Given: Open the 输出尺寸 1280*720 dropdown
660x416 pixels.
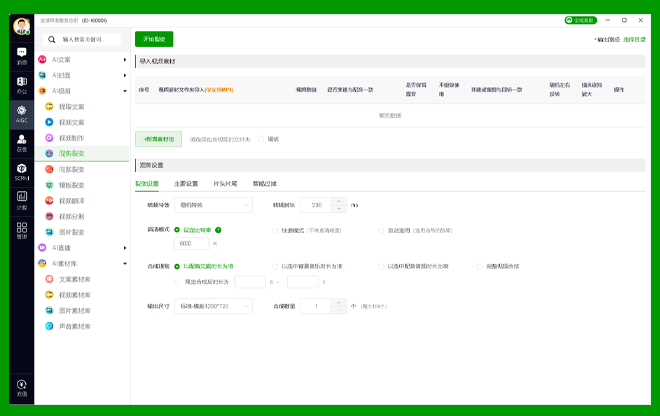Looking at the screenshot, I should click(213, 305).
